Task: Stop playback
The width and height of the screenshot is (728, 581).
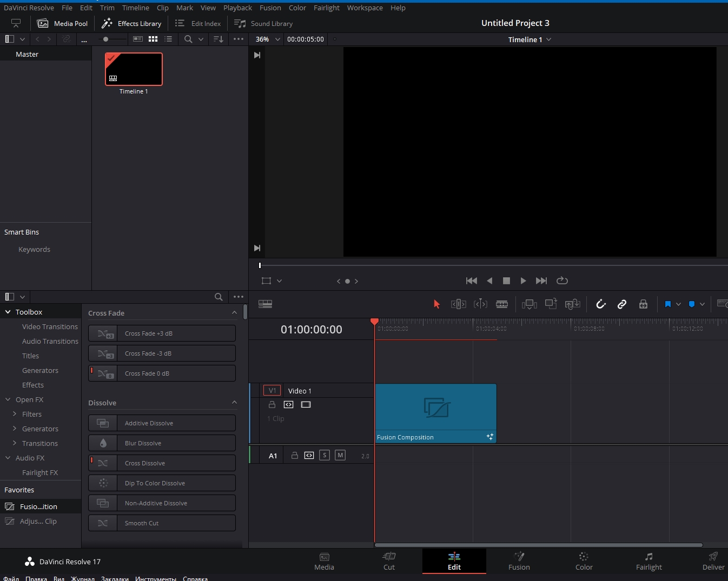Action: (x=506, y=281)
